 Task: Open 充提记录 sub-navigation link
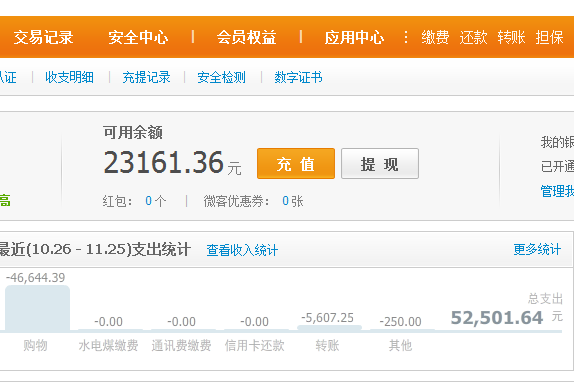click(146, 77)
